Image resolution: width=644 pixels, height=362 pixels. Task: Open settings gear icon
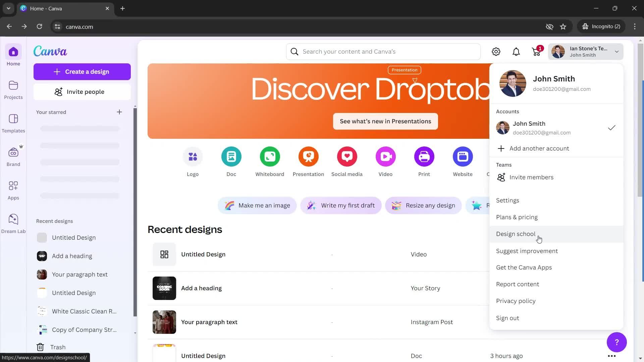(496, 52)
